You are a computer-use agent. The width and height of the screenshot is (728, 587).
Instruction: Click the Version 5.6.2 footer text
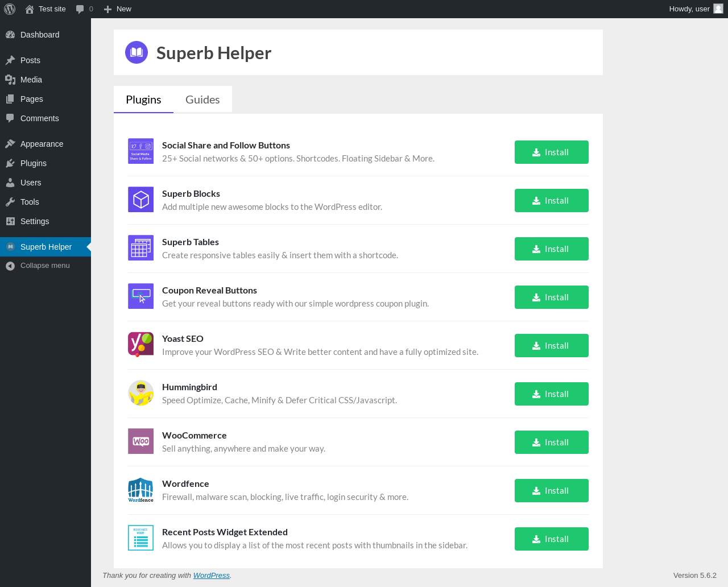pyautogui.click(x=695, y=576)
